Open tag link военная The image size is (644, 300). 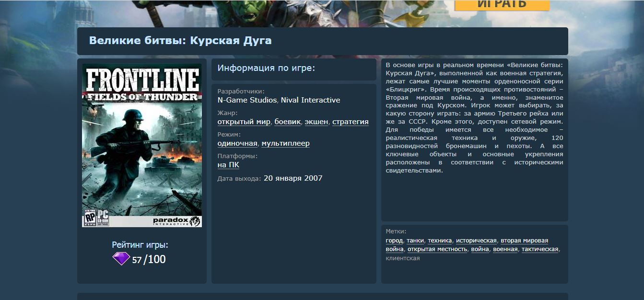(x=505, y=249)
